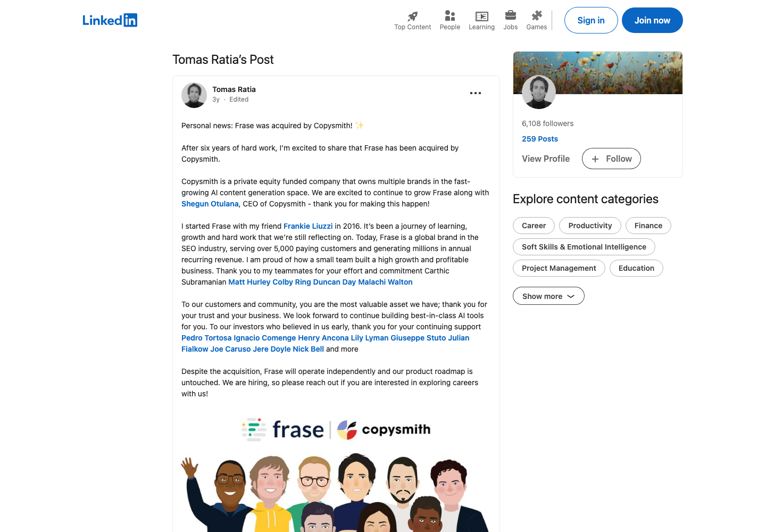Open Jere Doyle's profile link
Screen dimensions: 766x532
pos(272,349)
